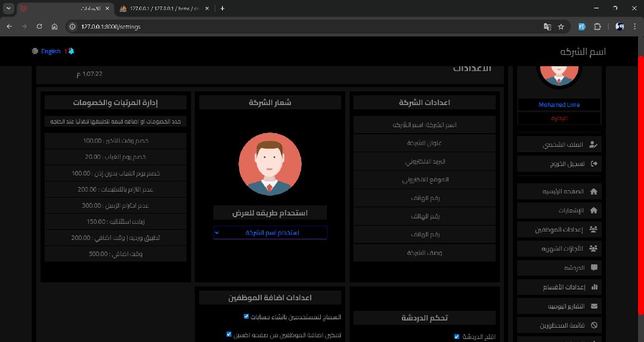Click خصم يوم الغياب بدون إذن : 100.00
This screenshot has width=644, height=342.
[116, 173]
